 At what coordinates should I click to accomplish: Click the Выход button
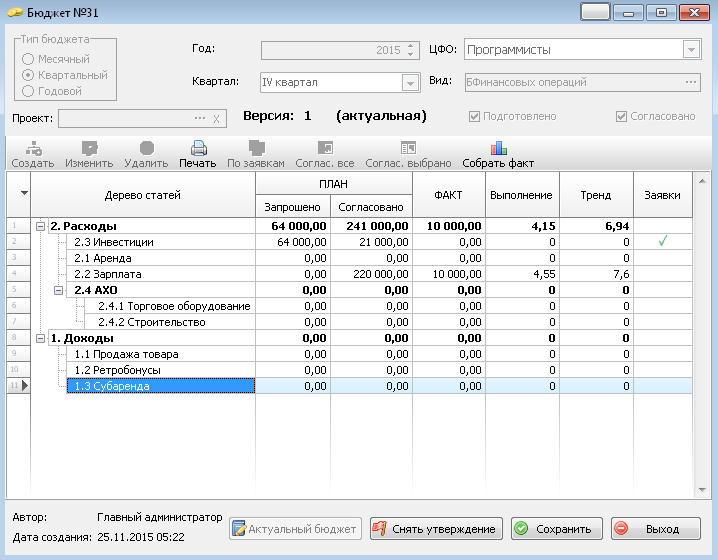click(x=656, y=529)
